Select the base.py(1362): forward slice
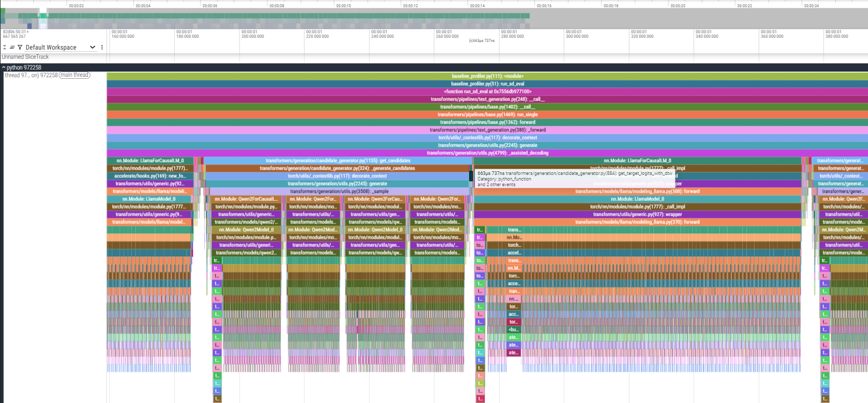868x403 pixels. point(487,122)
